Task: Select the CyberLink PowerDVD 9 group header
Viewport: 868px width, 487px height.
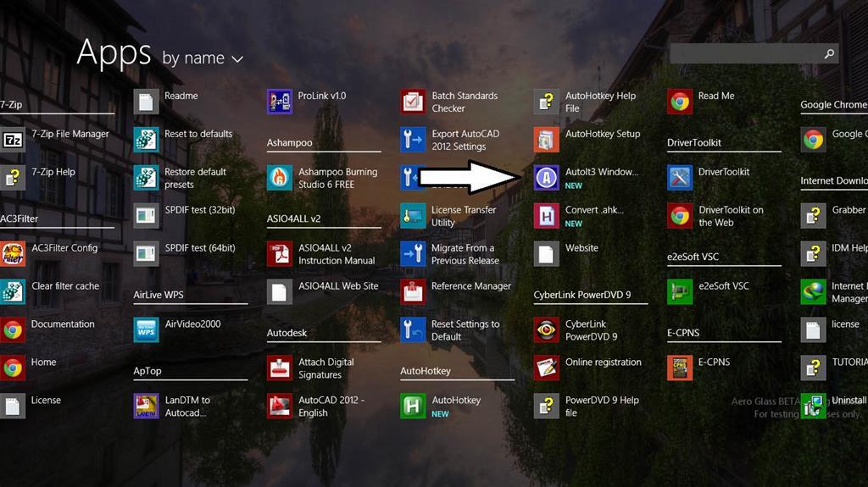Action: pos(581,295)
